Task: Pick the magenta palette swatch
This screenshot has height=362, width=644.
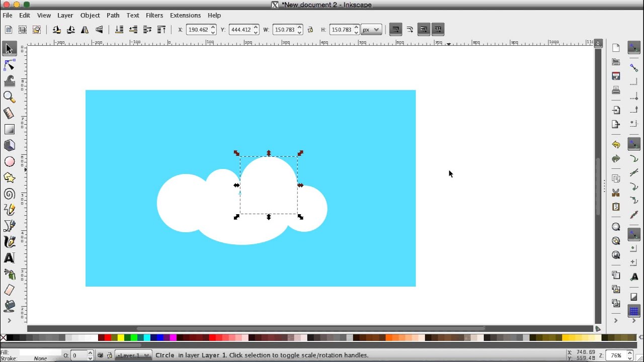Action: tap(173, 338)
